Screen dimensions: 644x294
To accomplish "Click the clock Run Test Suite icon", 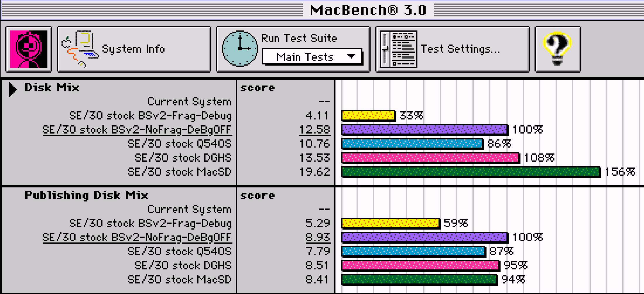I will (240, 49).
